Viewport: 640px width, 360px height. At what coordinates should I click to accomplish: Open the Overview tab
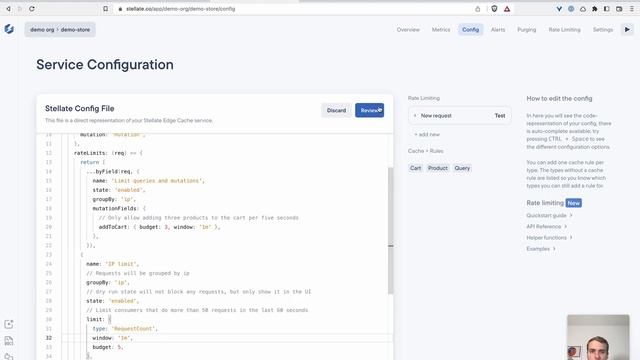click(408, 29)
